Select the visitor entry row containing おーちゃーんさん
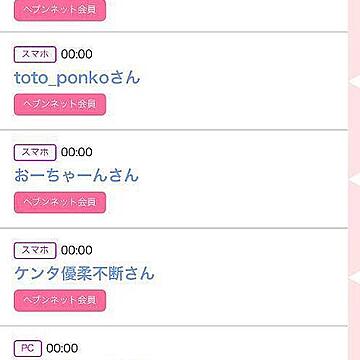Screen dimensions: 360x360 (x=174, y=179)
